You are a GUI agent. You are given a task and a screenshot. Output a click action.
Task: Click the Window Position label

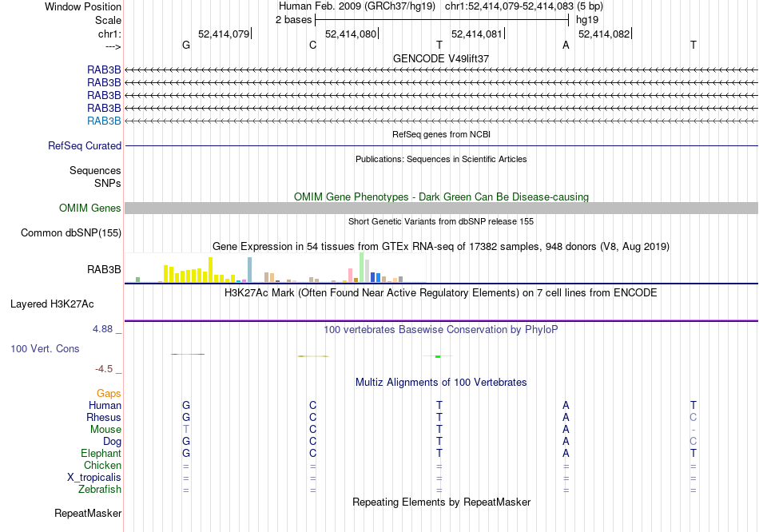coord(83,6)
